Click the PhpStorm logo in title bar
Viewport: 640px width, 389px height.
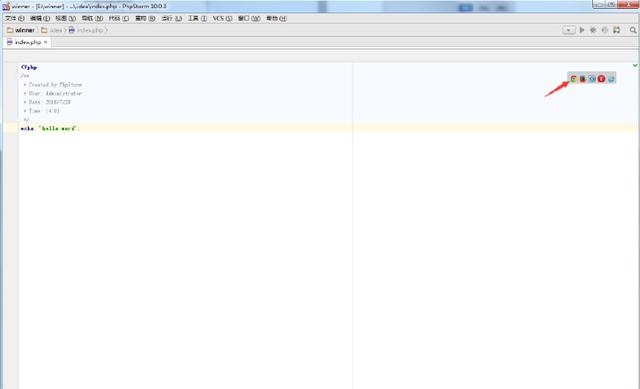[x=6, y=6]
